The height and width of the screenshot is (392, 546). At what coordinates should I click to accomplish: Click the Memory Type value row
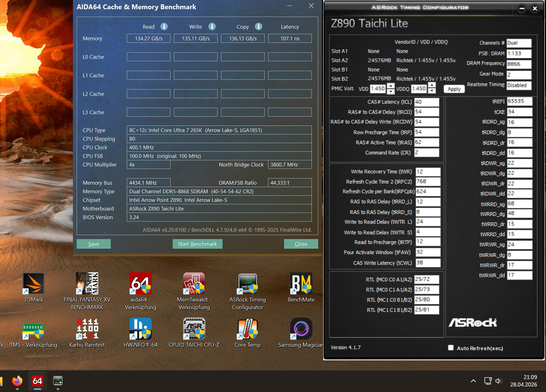click(219, 191)
